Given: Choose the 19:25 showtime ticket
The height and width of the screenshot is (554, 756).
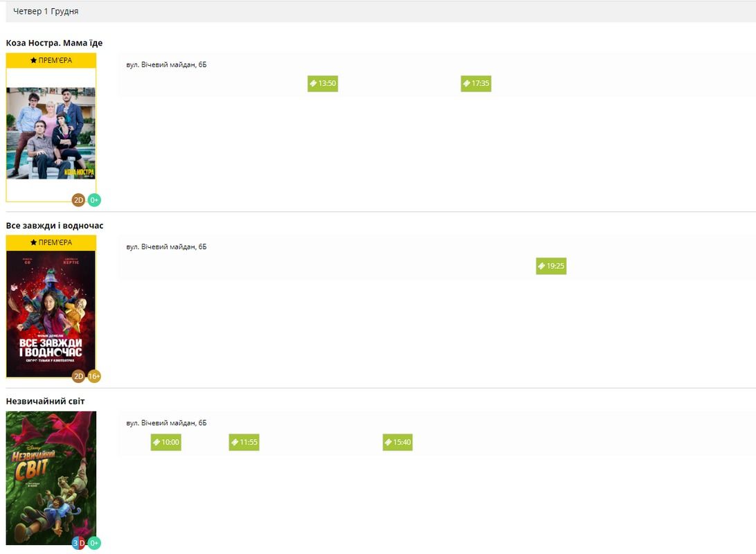Looking at the screenshot, I should pyautogui.click(x=551, y=266).
